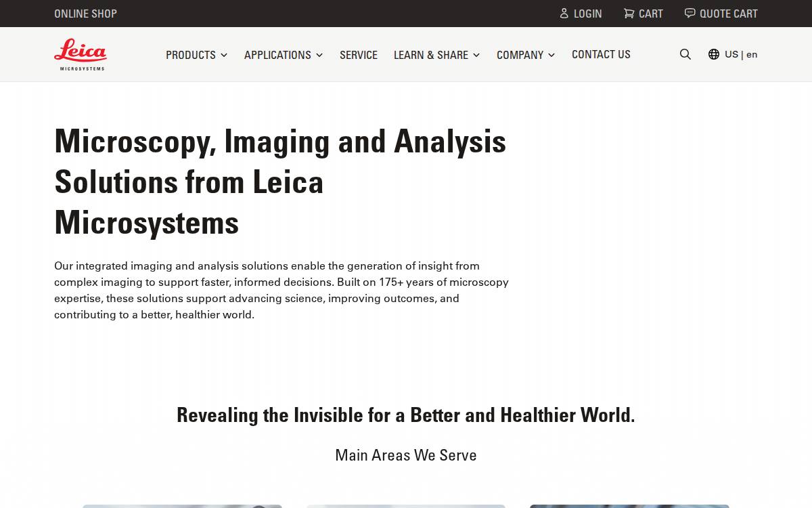The image size is (812, 508).
Task: Expand the Applications menu chevron
Action: click(319, 55)
